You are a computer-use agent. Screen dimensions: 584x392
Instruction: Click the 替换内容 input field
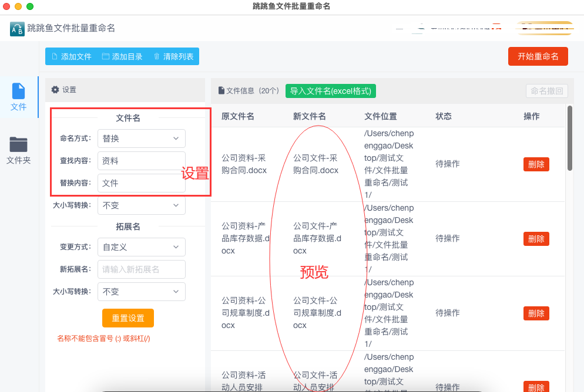(142, 183)
